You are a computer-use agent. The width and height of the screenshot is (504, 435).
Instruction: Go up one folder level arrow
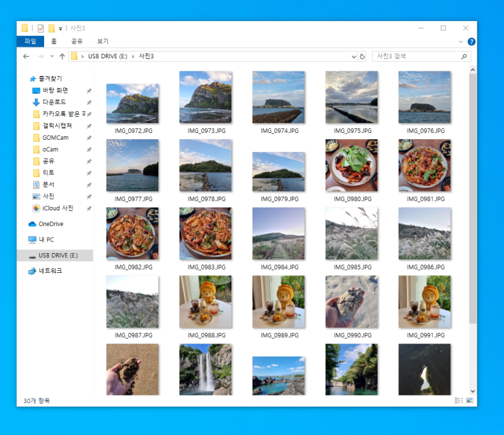click(x=62, y=56)
